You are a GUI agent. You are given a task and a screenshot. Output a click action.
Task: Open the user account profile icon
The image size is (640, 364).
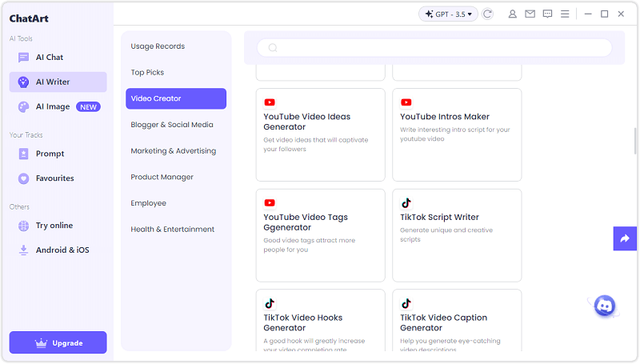tap(513, 14)
